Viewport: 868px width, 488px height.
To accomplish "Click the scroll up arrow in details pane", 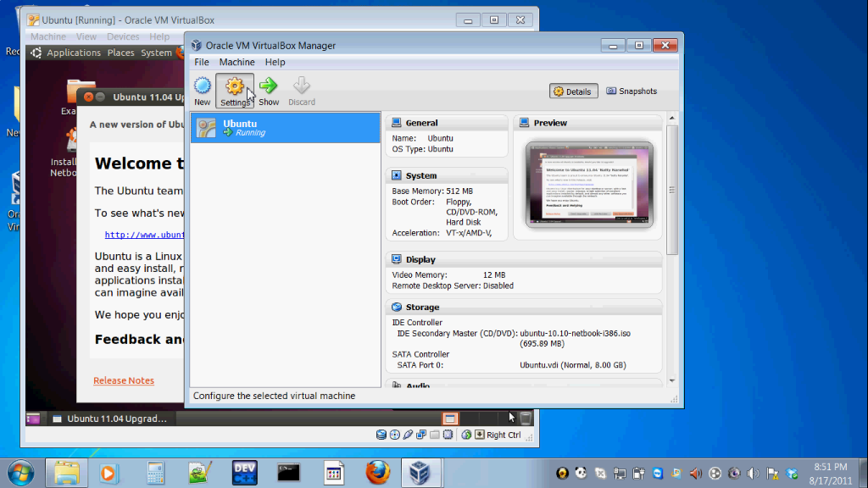I will (x=672, y=118).
